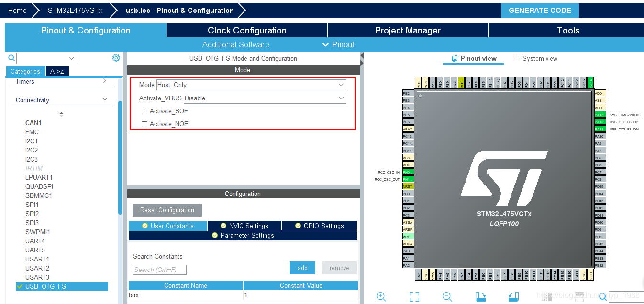
Task: Select the Pinout & Configuration tab
Action: pyautogui.click(x=86, y=30)
